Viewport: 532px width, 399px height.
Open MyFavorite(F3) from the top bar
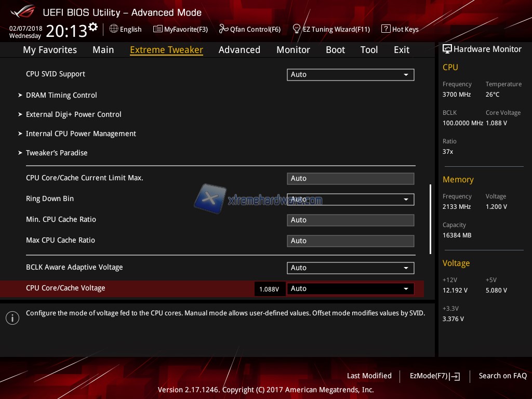pyautogui.click(x=158, y=29)
